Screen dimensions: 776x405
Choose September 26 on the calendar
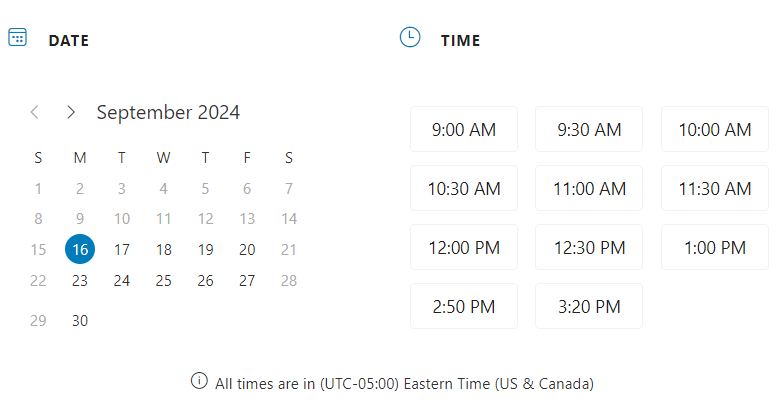click(x=205, y=281)
